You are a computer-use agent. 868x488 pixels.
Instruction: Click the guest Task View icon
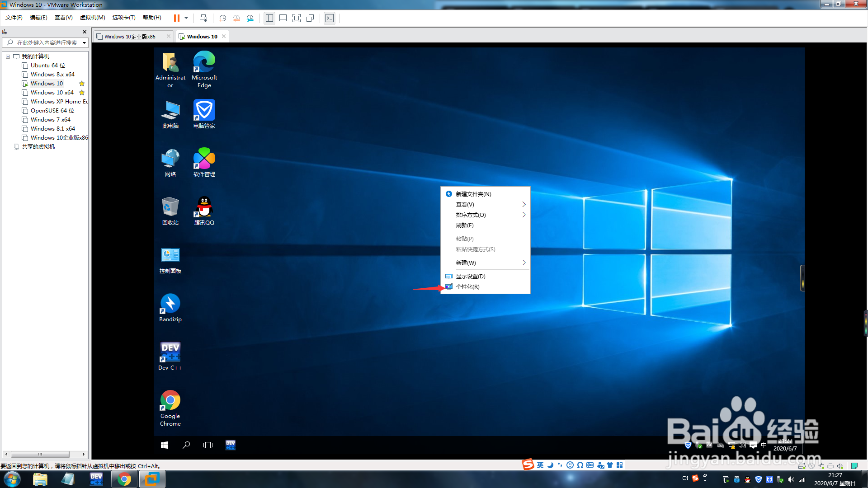pos(208,445)
